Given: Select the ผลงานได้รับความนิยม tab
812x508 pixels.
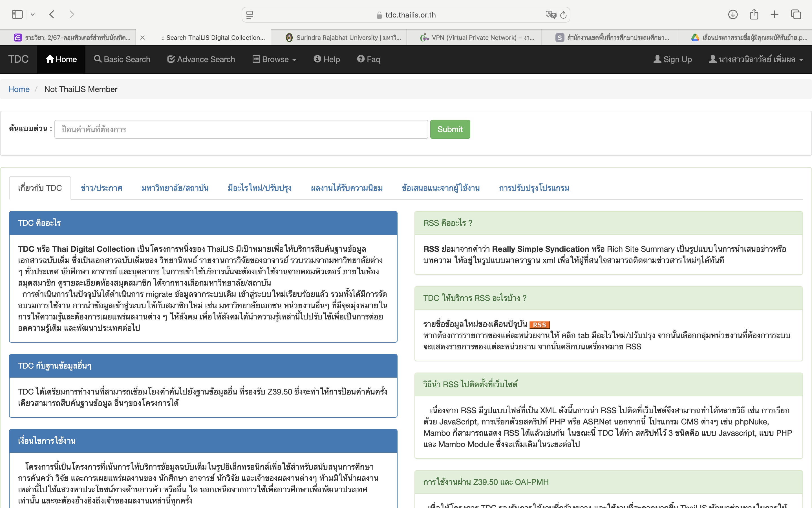Looking at the screenshot, I should 347,188.
